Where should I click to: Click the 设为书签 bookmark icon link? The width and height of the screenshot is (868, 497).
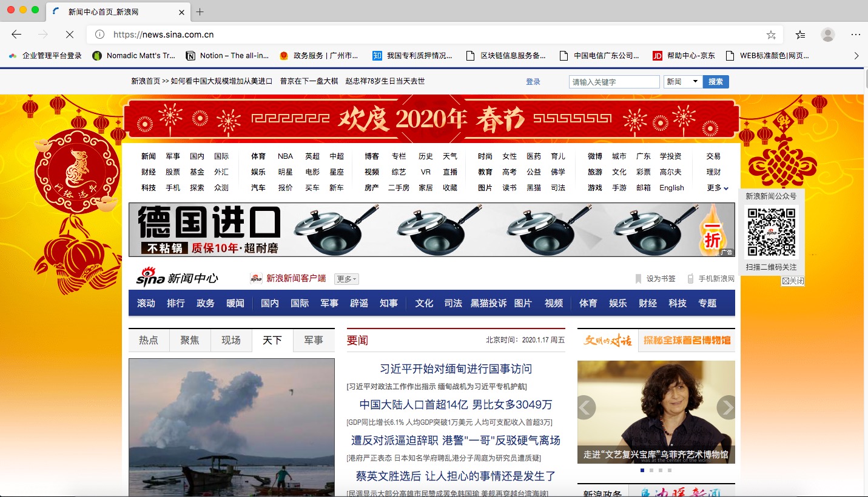pos(655,279)
